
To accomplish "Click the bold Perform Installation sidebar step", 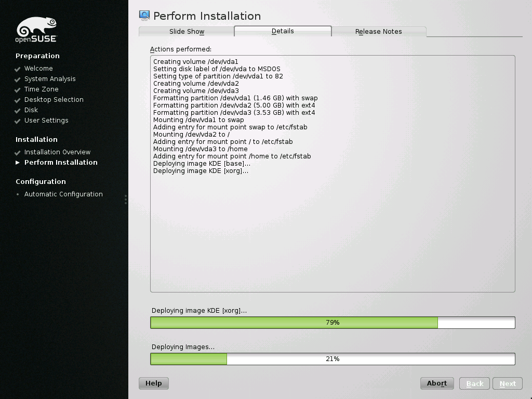I will click(61, 163).
